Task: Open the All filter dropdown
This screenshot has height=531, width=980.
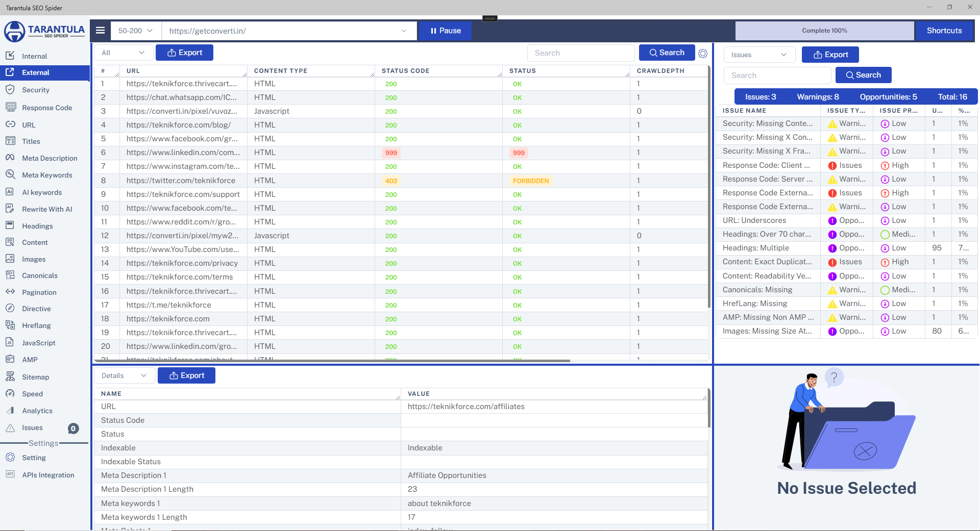Action: pyautogui.click(x=123, y=53)
